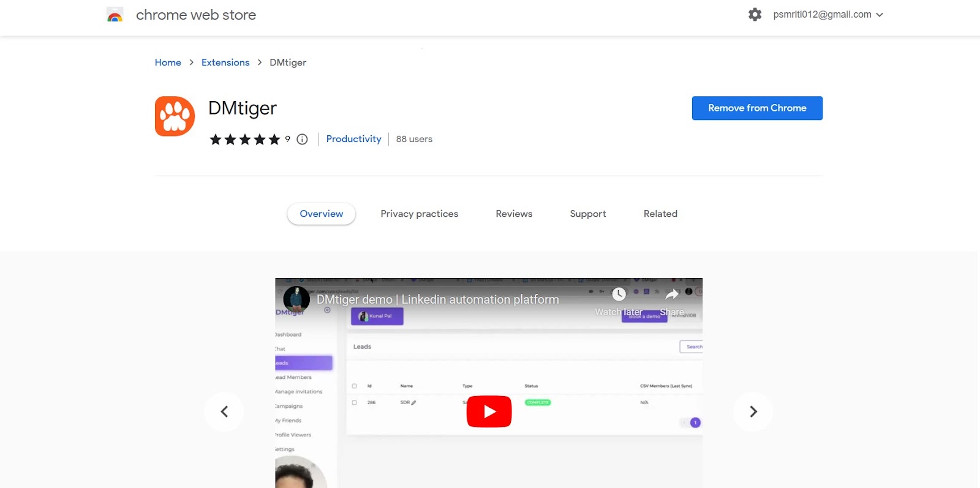This screenshot has width=980, height=488.
Task: Click the chrome web store title text
Action: tap(196, 15)
